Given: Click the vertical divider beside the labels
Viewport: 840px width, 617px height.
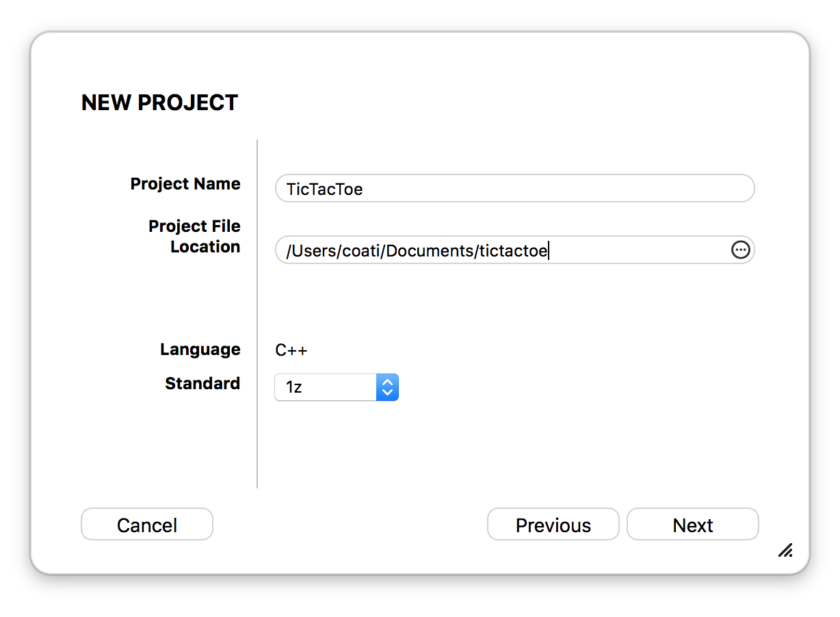Looking at the screenshot, I should point(257,314).
